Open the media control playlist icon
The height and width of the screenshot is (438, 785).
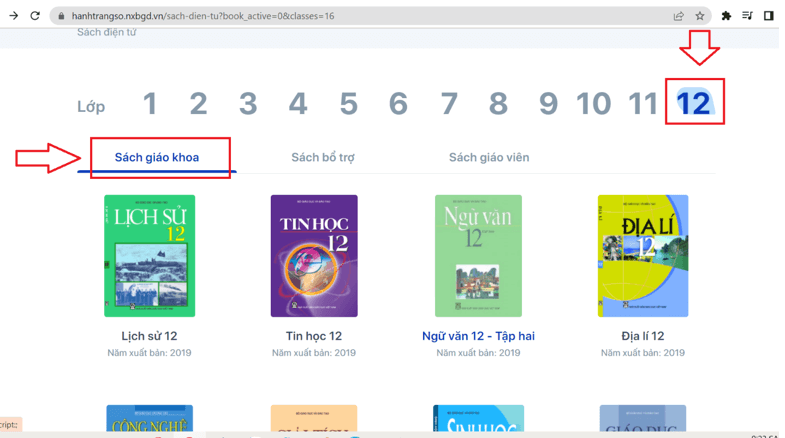[747, 16]
